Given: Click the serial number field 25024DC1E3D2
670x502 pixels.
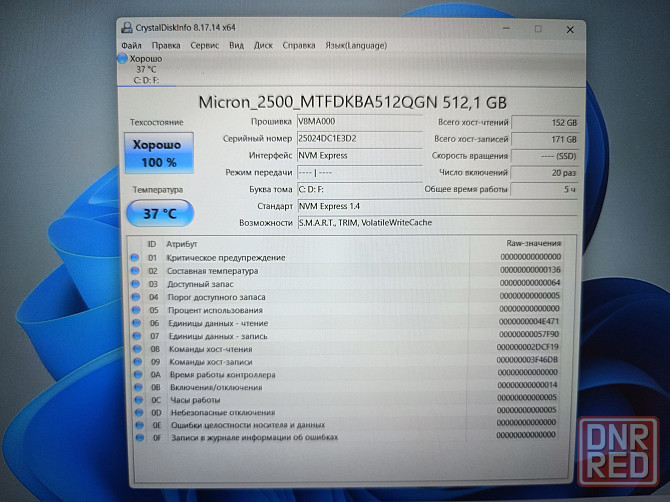Looking at the screenshot, I should [359, 138].
